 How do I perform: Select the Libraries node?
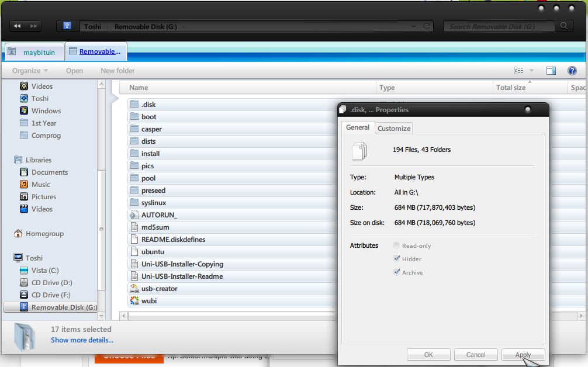33,160
